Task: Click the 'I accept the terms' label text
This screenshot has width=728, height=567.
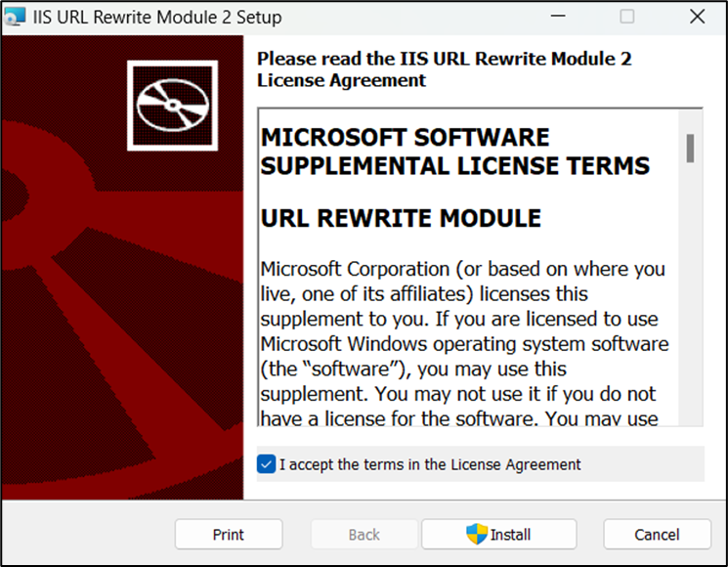Action: [430, 464]
